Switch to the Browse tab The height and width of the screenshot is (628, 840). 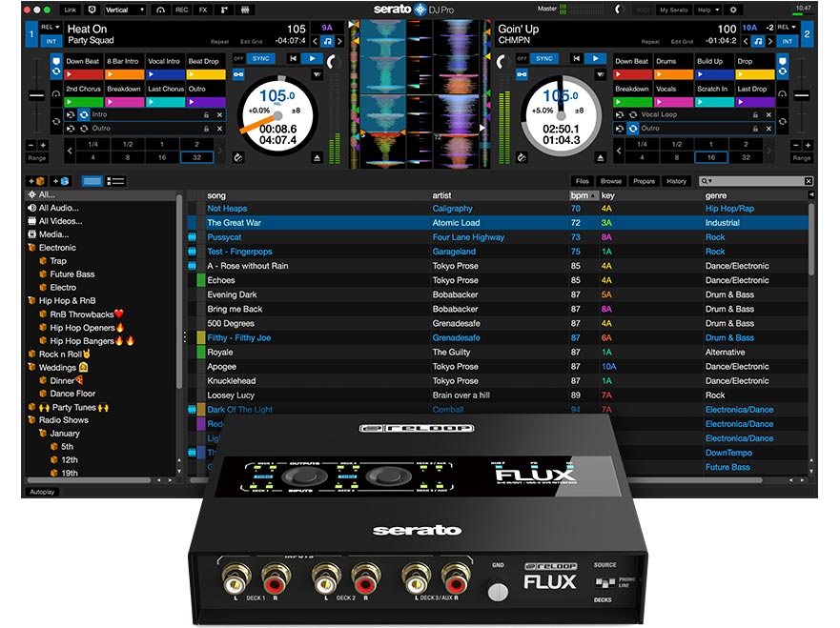(x=610, y=180)
